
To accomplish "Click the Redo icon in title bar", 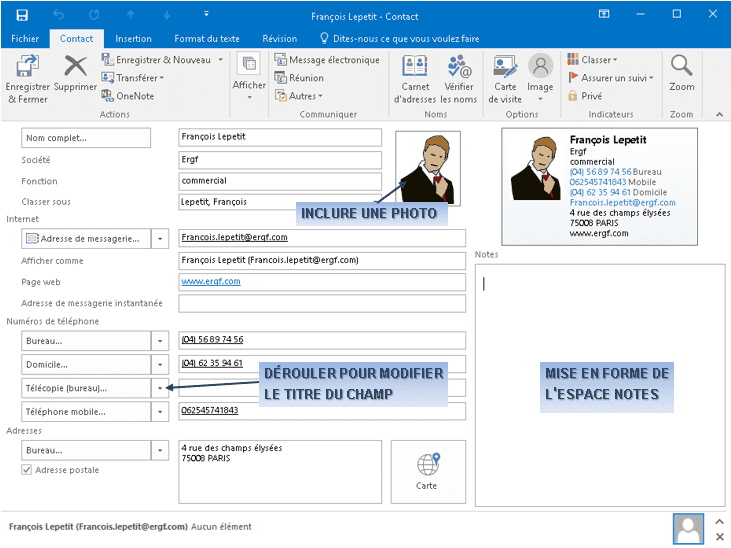I will tap(94, 15).
